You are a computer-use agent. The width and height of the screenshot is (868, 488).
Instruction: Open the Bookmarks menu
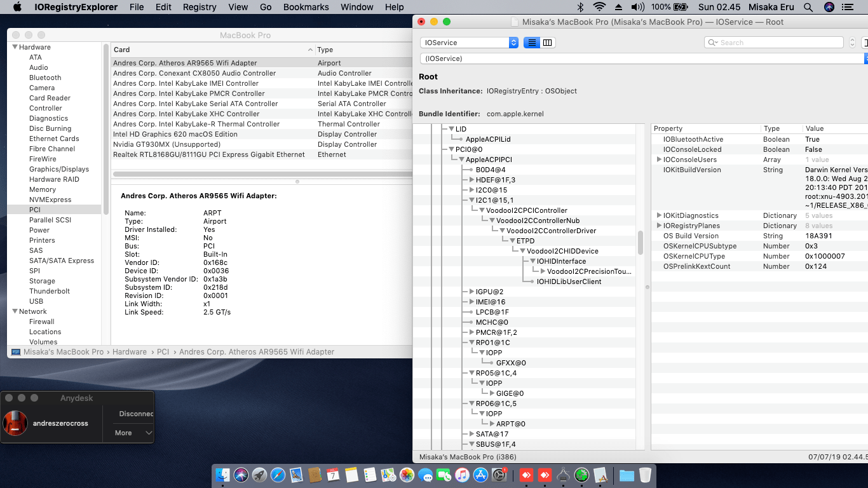tap(306, 7)
